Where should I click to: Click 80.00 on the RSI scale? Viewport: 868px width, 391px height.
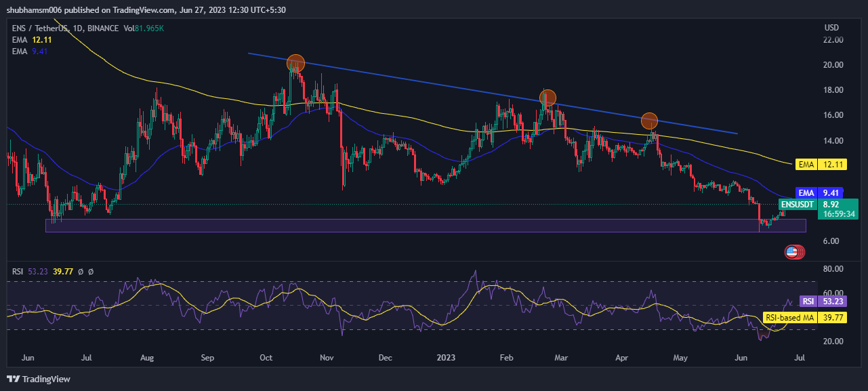[833, 269]
